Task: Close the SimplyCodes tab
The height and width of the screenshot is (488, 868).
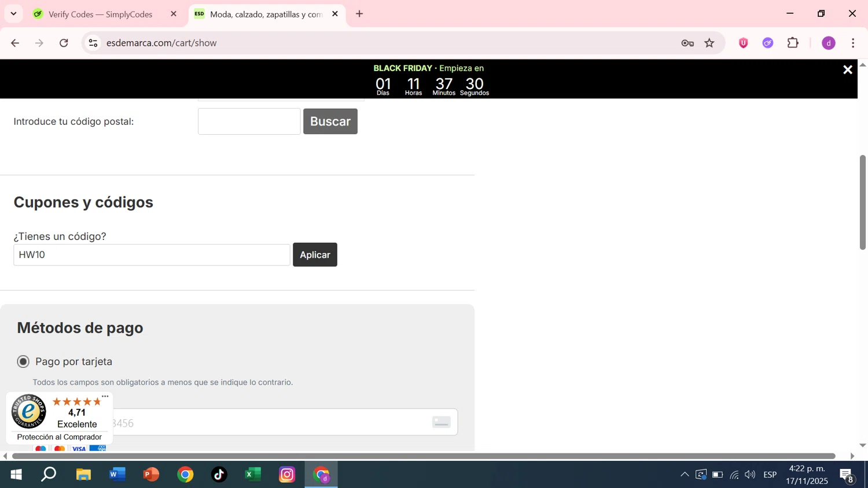Action: pyautogui.click(x=174, y=14)
